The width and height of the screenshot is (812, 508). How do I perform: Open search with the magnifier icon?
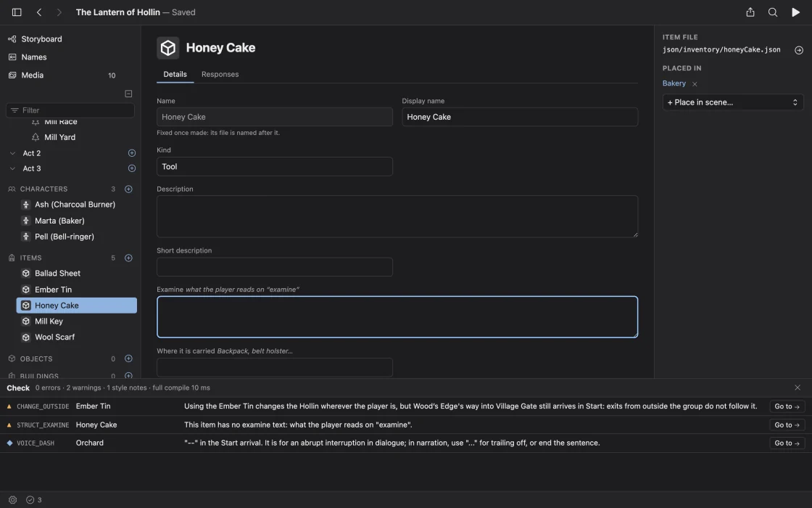[773, 12]
